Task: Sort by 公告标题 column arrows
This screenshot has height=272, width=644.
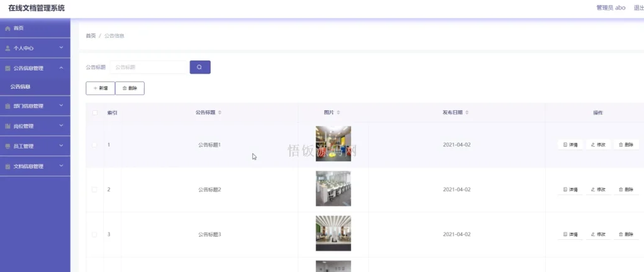Action: [x=219, y=113]
